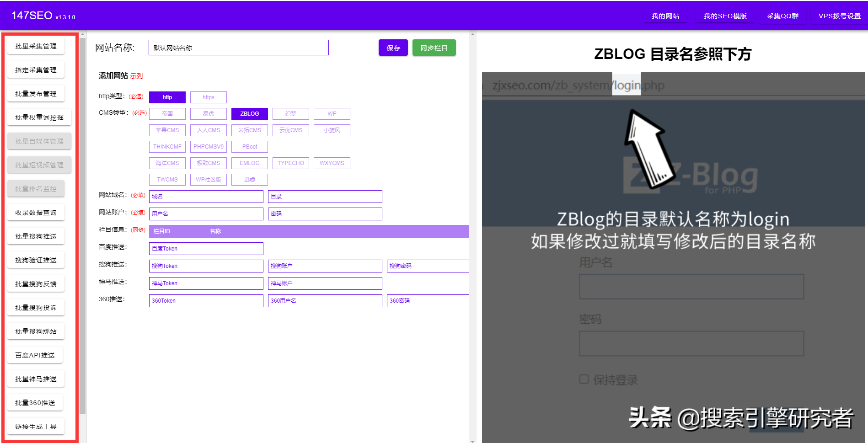
Task: Select the https protocol option
Action: click(208, 97)
